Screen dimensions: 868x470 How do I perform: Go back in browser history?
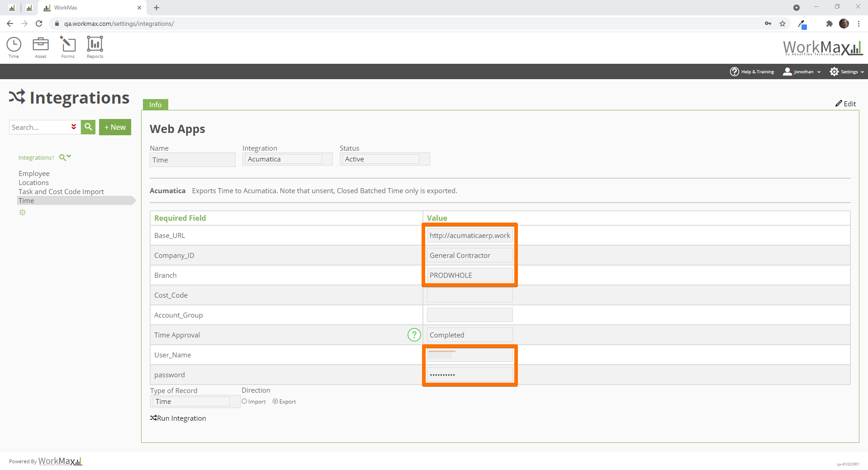coord(10,24)
